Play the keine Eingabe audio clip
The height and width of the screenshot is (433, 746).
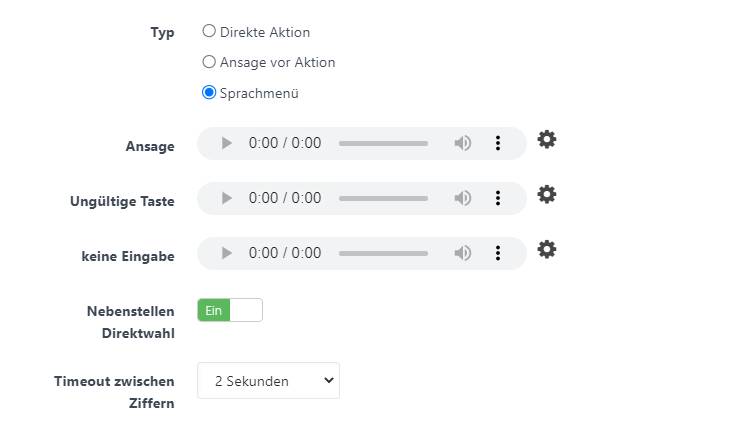226,253
